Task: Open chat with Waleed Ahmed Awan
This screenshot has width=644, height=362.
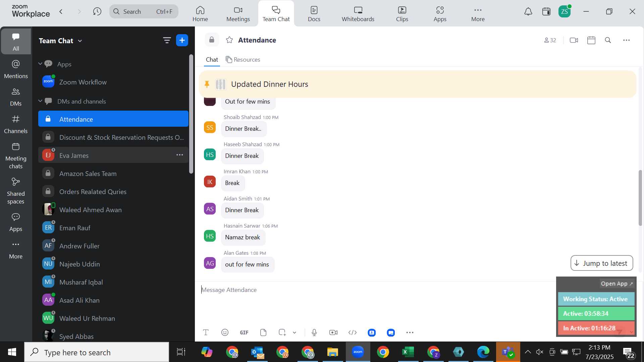Action: point(113,210)
